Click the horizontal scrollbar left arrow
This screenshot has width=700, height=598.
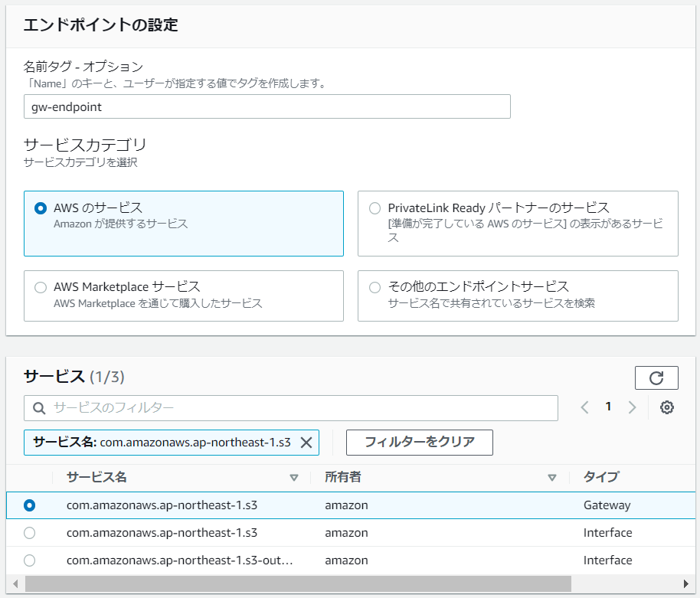(15, 583)
